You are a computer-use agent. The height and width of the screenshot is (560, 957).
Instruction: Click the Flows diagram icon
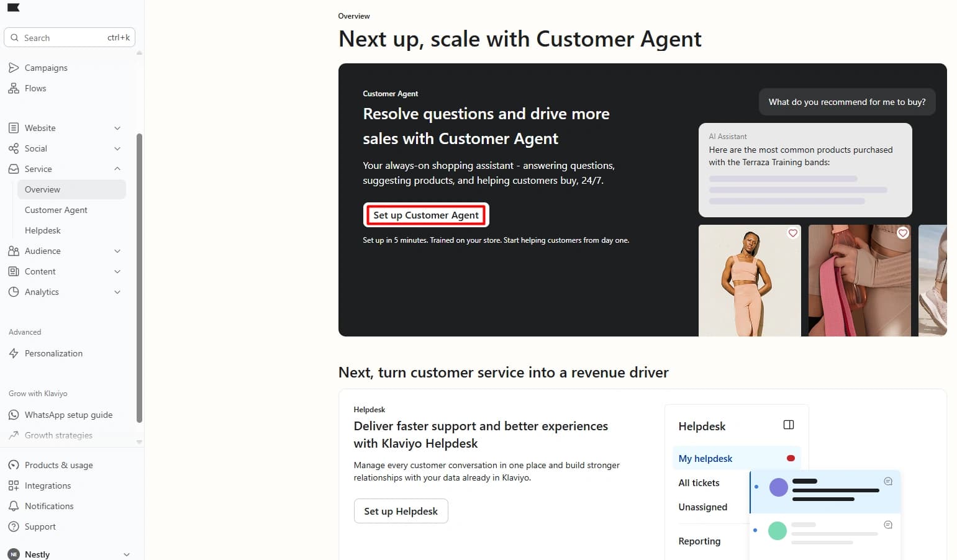point(14,88)
